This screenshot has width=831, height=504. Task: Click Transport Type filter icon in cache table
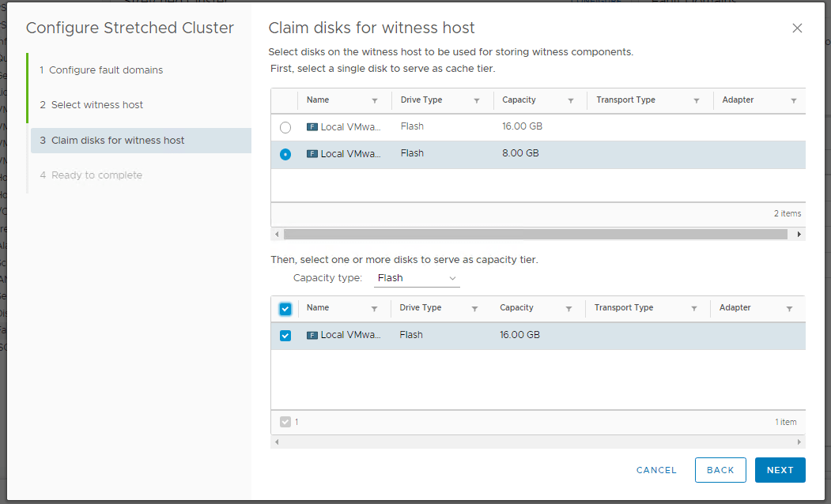[x=697, y=101]
